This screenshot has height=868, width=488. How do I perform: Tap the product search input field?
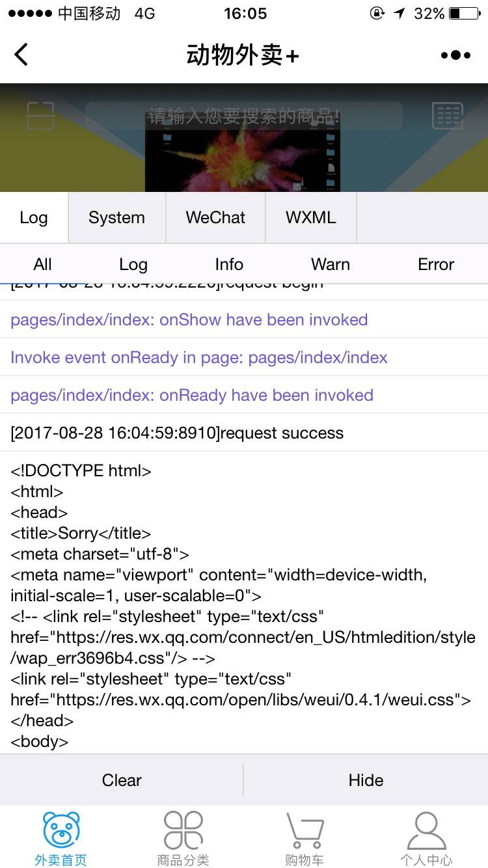coord(244,116)
